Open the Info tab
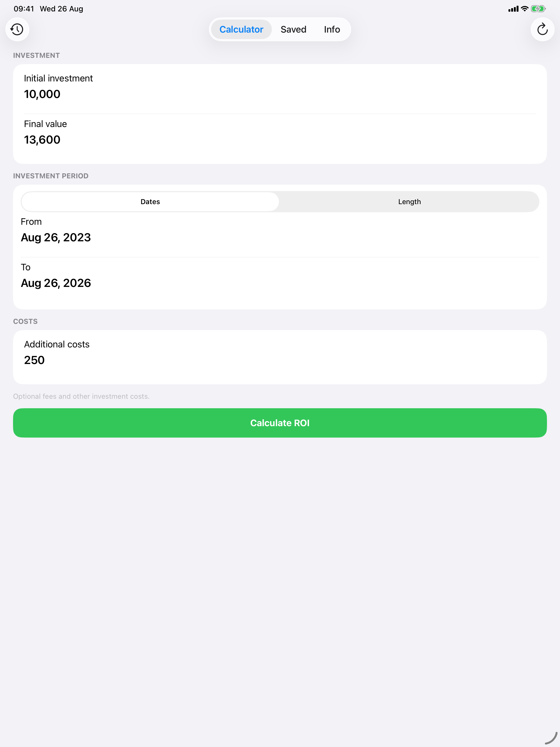This screenshot has width=560, height=747. [332, 29]
